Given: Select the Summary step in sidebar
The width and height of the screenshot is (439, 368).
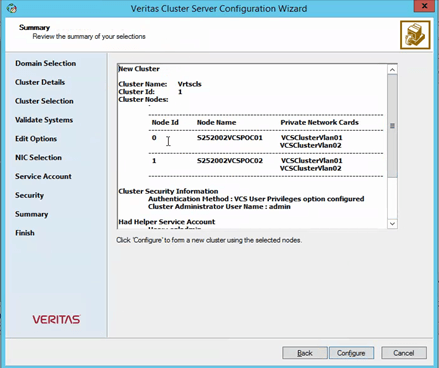Looking at the screenshot, I should point(31,214).
